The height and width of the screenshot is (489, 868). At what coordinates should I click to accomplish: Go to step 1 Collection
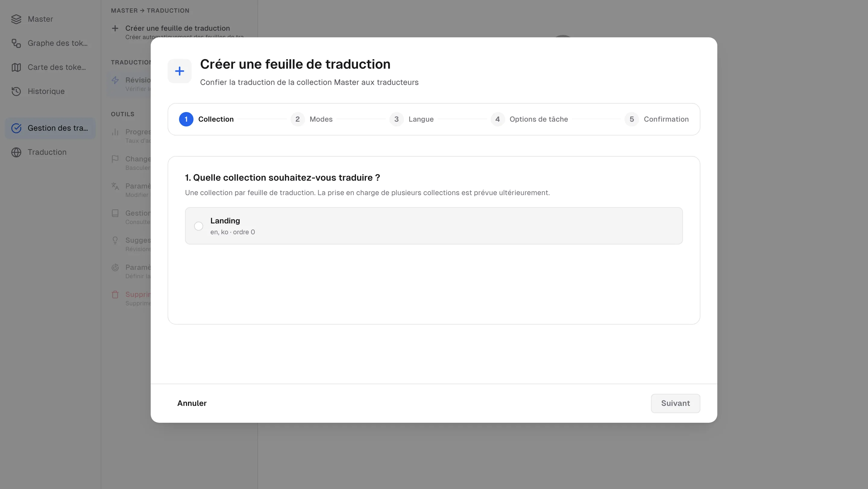pos(206,119)
